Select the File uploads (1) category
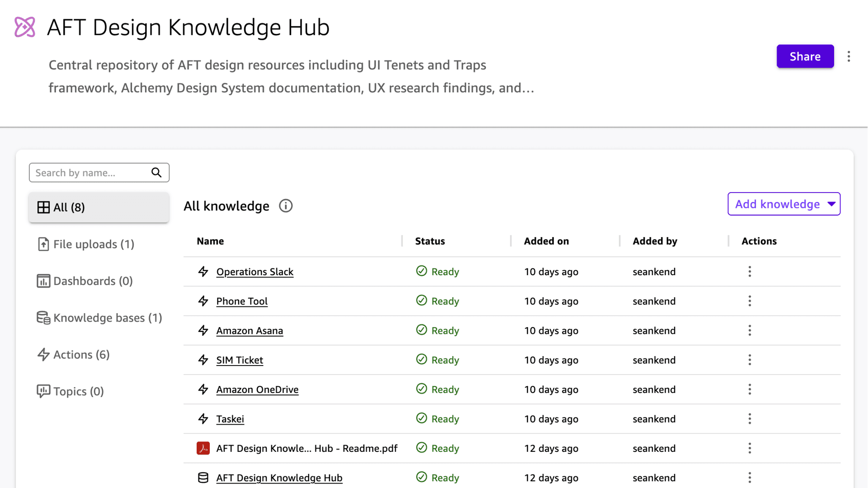 click(94, 244)
